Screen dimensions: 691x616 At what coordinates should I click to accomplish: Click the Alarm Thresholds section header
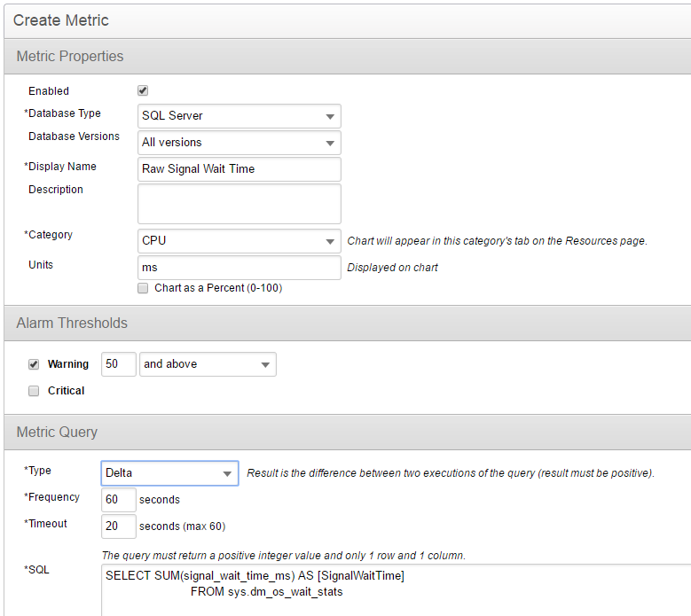click(x=346, y=324)
